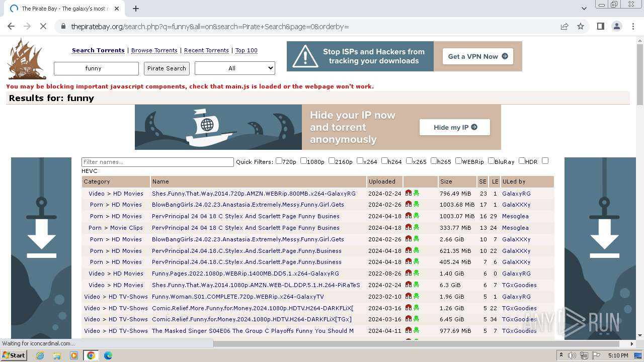Image resolution: width=644 pixels, height=362 pixels.
Task: Sort results by the Name column header
Action: coord(160,182)
